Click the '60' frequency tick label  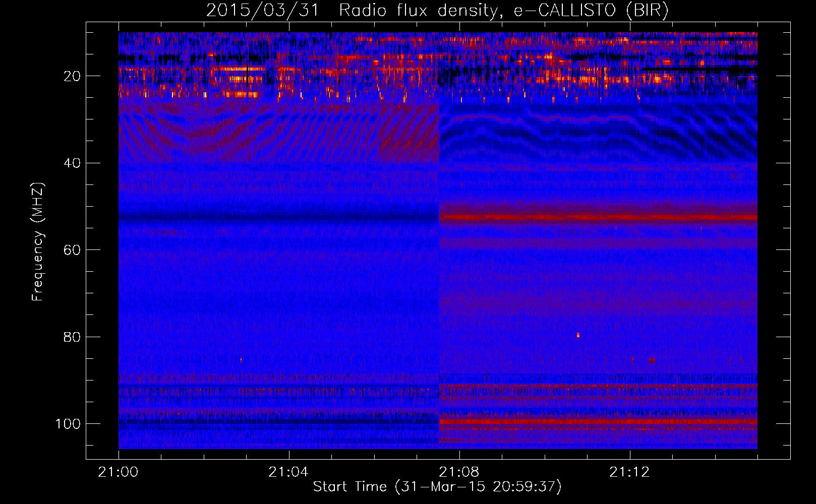tap(73, 250)
